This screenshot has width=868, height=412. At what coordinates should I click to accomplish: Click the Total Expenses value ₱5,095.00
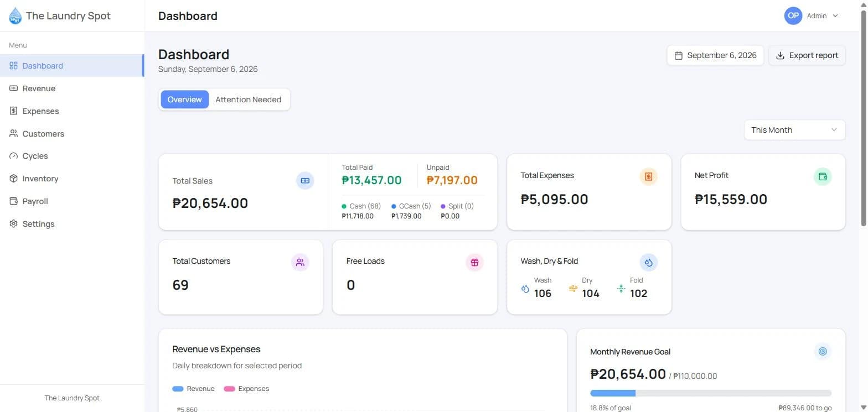pyautogui.click(x=554, y=200)
